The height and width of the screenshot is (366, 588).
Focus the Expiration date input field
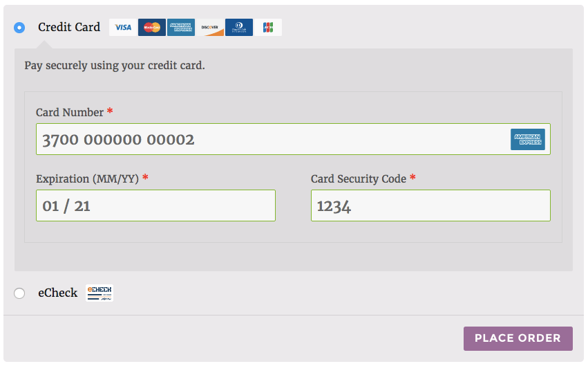pos(155,205)
